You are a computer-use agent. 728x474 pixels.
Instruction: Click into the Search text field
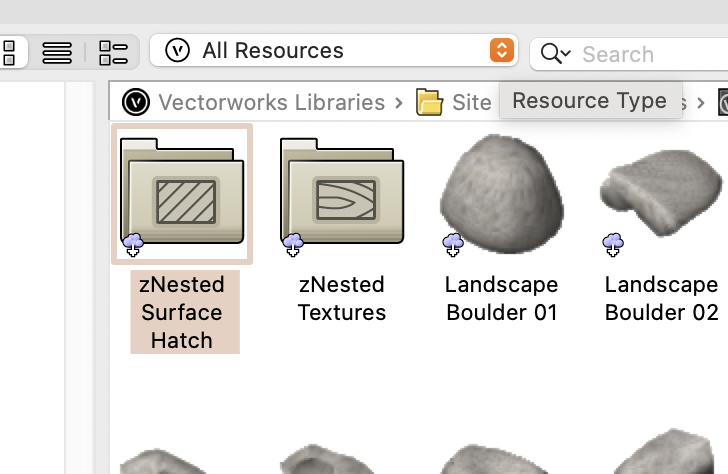click(640, 54)
